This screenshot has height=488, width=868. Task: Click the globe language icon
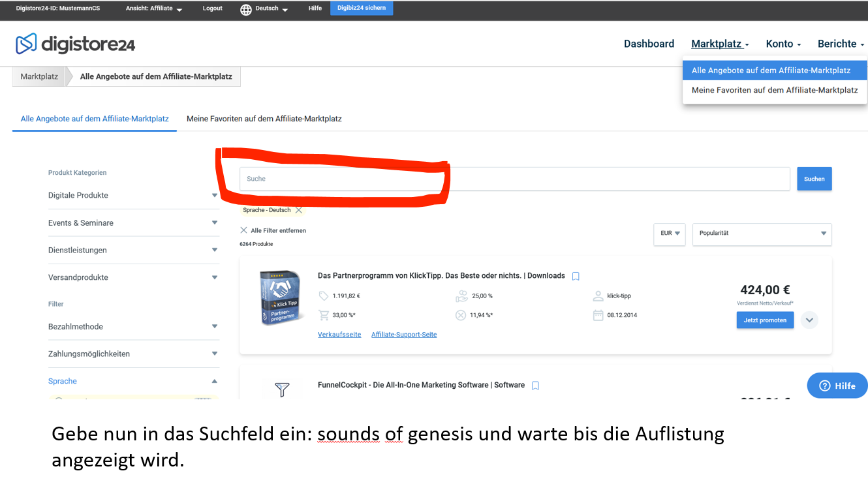[x=246, y=9]
